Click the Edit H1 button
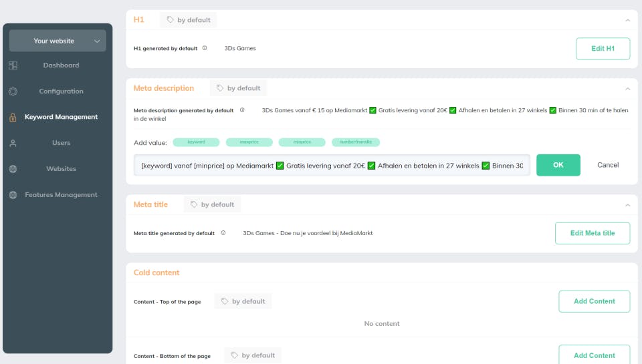 [x=603, y=49]
